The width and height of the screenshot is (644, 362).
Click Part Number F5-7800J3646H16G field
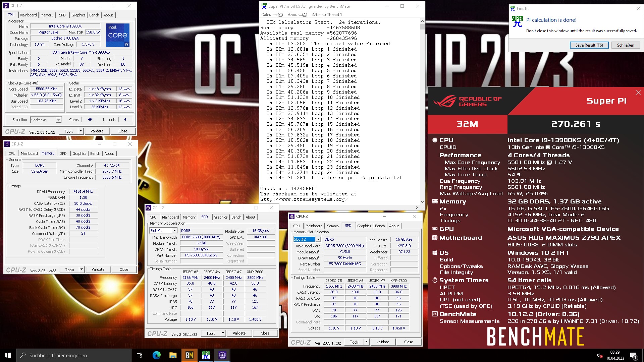point(345,264)
